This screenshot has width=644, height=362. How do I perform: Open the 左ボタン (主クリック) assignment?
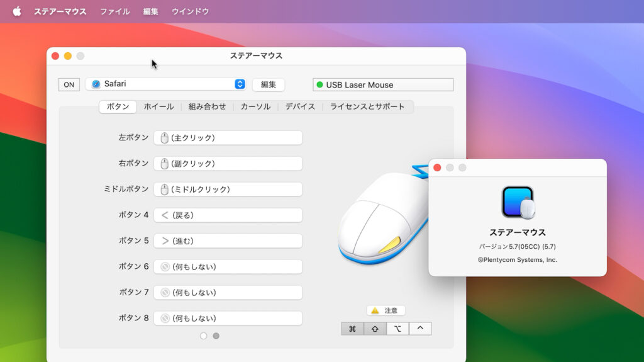[x=228, y=138]
